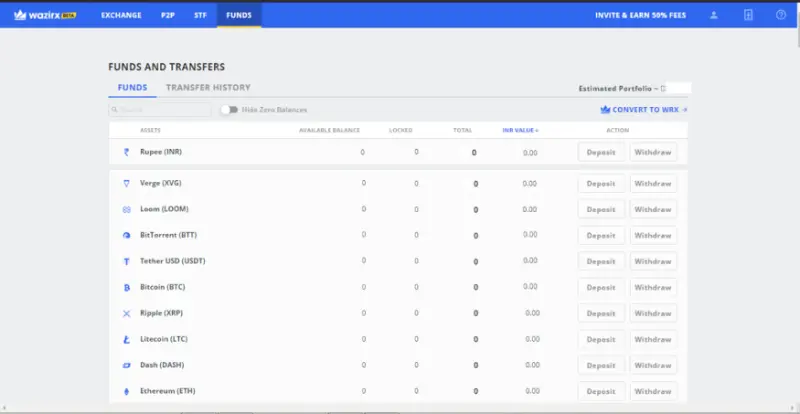Click the Verge (XVG) coin icon
Viewport: 800px width, 414px height.
[x=127, y=183]
